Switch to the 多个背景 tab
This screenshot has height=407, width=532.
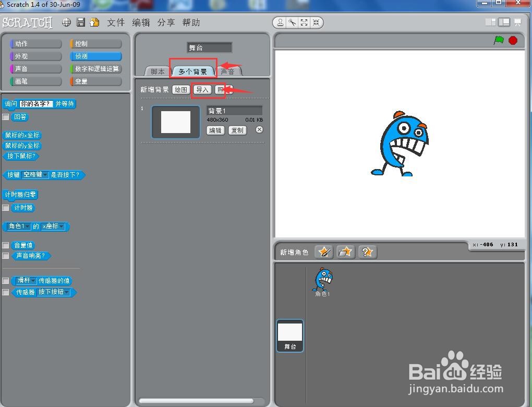coord(192,71)
